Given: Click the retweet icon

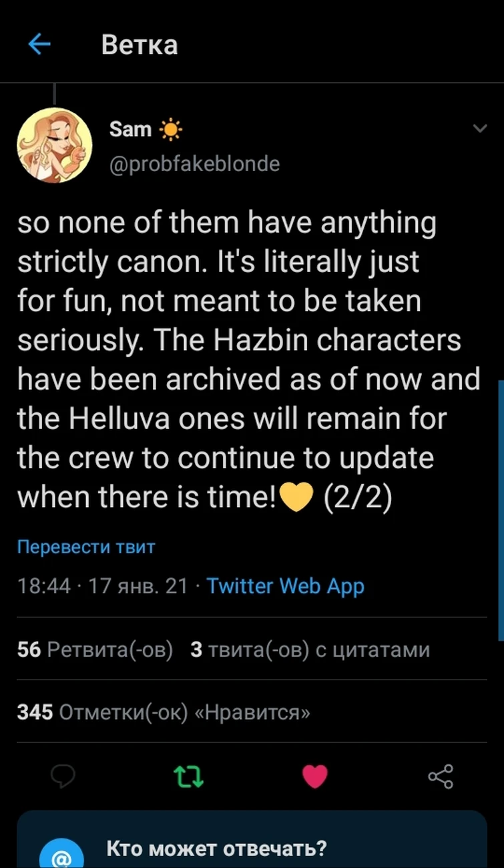Looking at the screenshot, I should point(189,776).
